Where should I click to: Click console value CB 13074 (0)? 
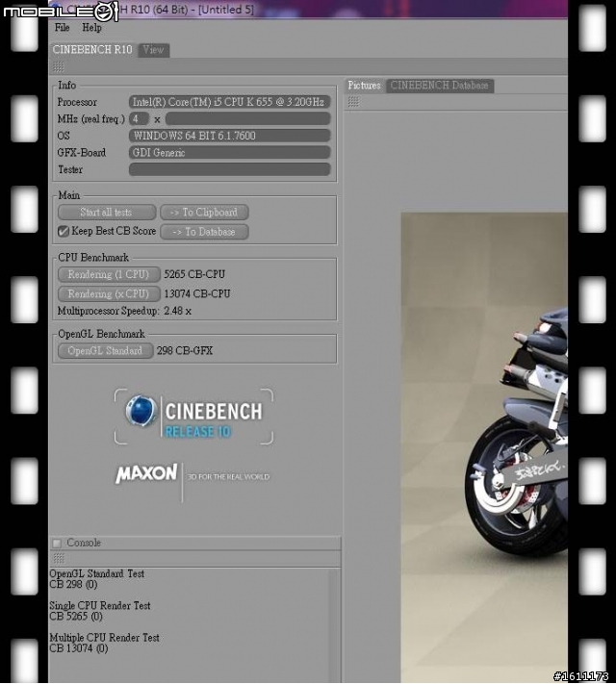pyautogui.click(x=79, y=648)
